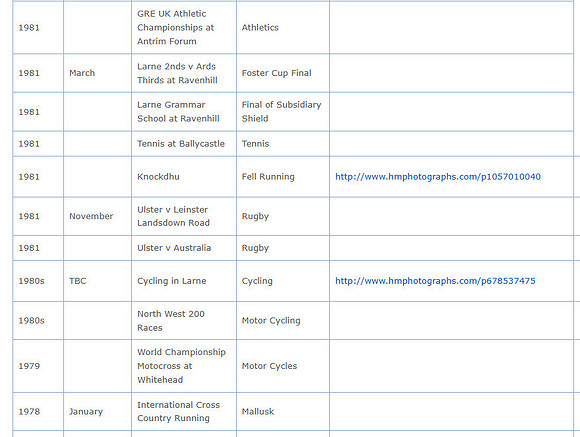Click the 'Motor Cycles' cell

tap(283, 366)
